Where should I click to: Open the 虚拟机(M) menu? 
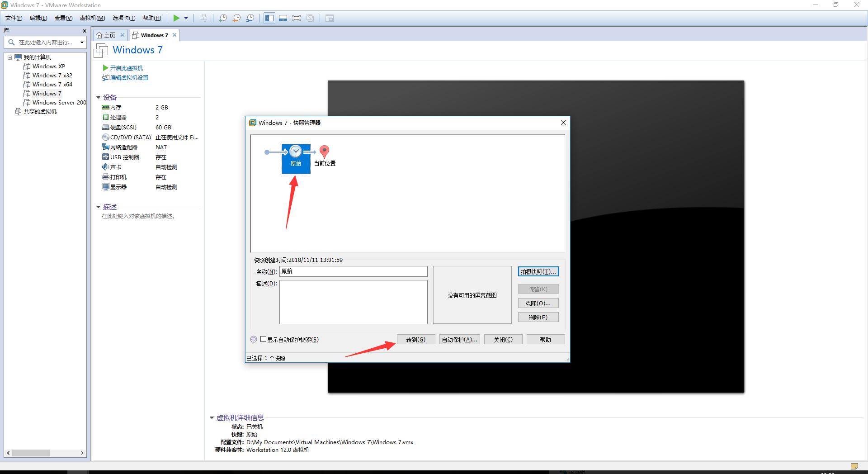[92, 18]
